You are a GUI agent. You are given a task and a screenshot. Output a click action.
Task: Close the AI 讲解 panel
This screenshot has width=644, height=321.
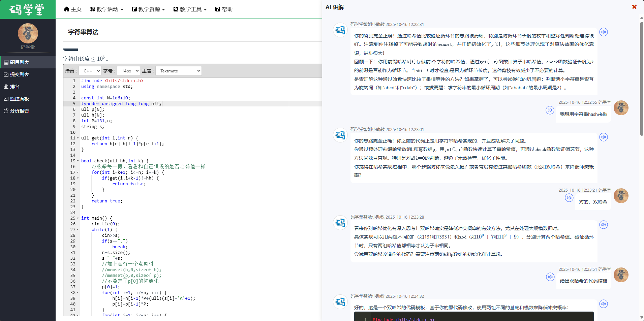(x=634, y=7)
